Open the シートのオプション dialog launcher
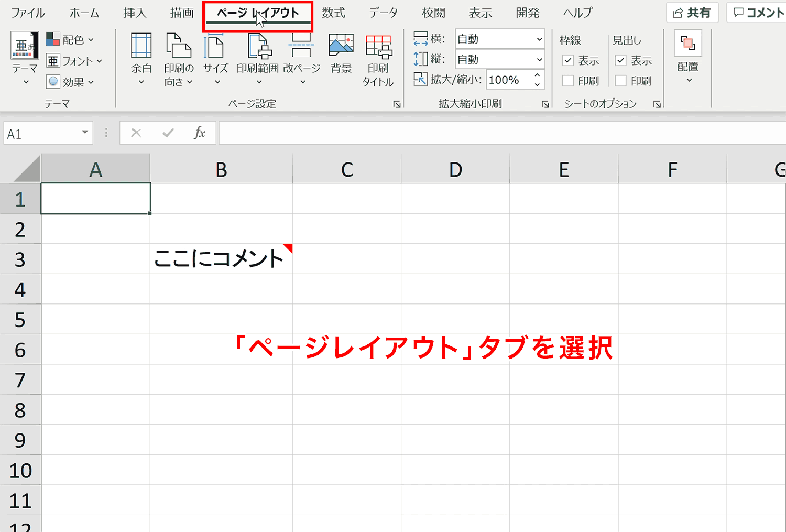The width and height of the screenshot is (786, 532). coord(657,104)
